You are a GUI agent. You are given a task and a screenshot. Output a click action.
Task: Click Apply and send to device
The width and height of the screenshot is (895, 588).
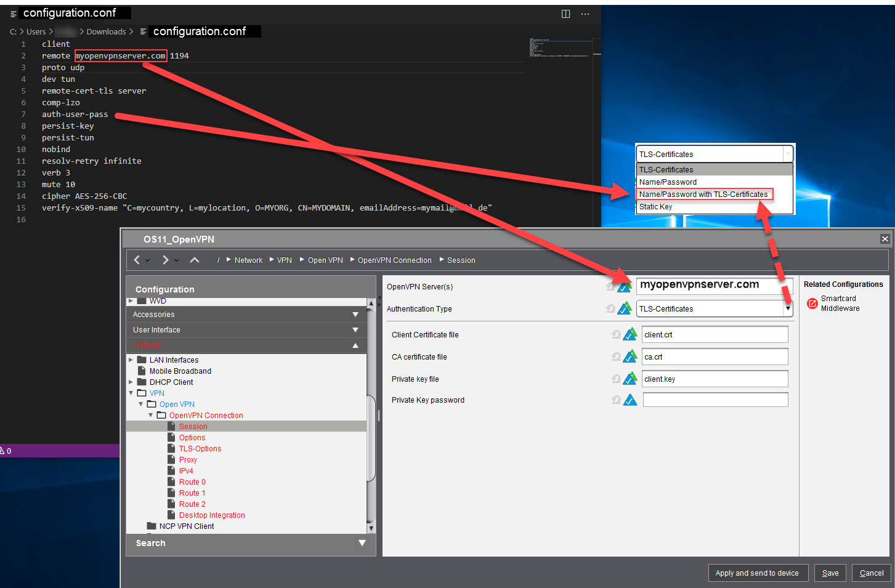[757, 573]
